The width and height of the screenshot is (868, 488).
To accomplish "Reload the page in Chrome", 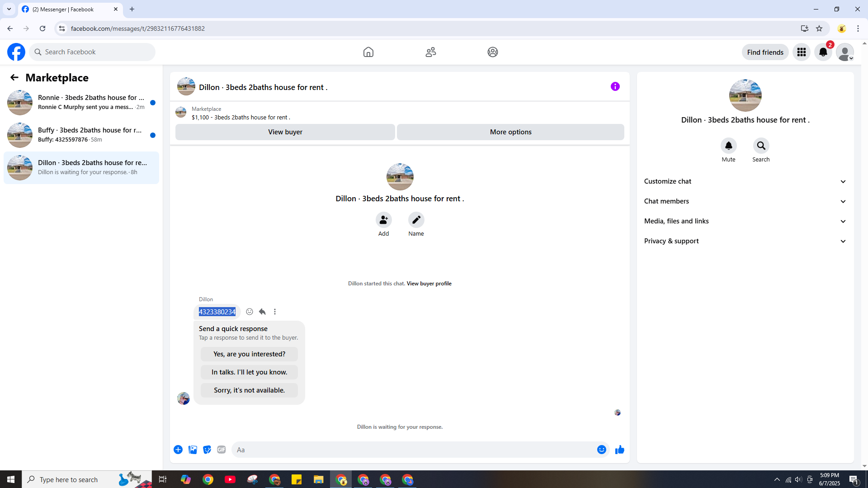I will tap(42, 28).
